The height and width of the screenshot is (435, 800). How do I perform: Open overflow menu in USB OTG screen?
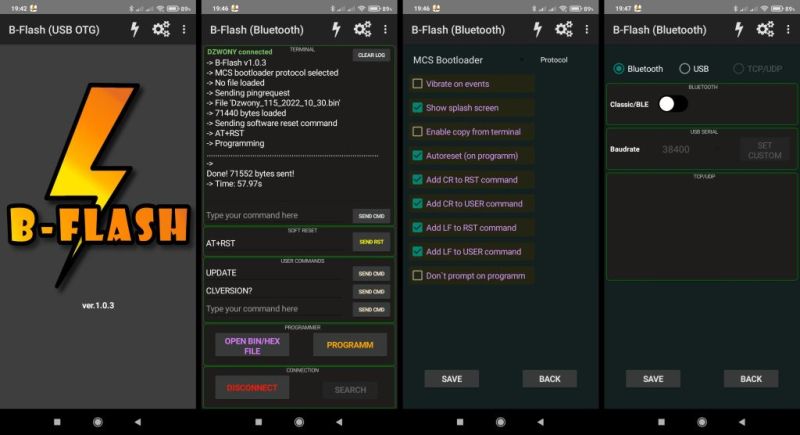coord(184,30)
